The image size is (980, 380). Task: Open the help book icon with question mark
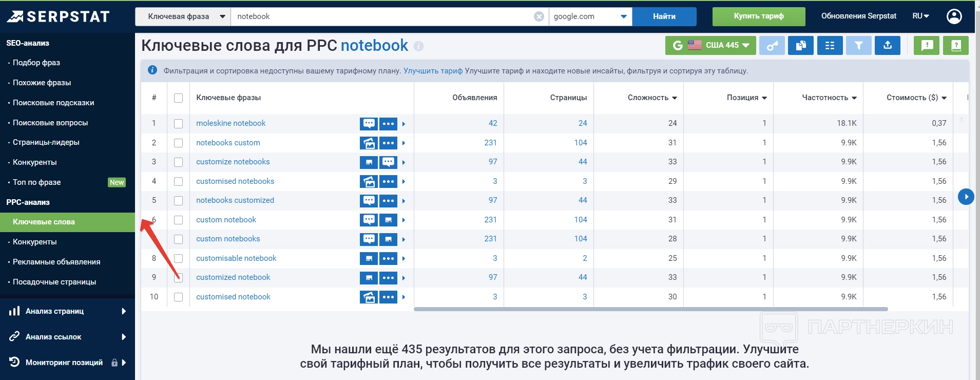pos(956,46)
